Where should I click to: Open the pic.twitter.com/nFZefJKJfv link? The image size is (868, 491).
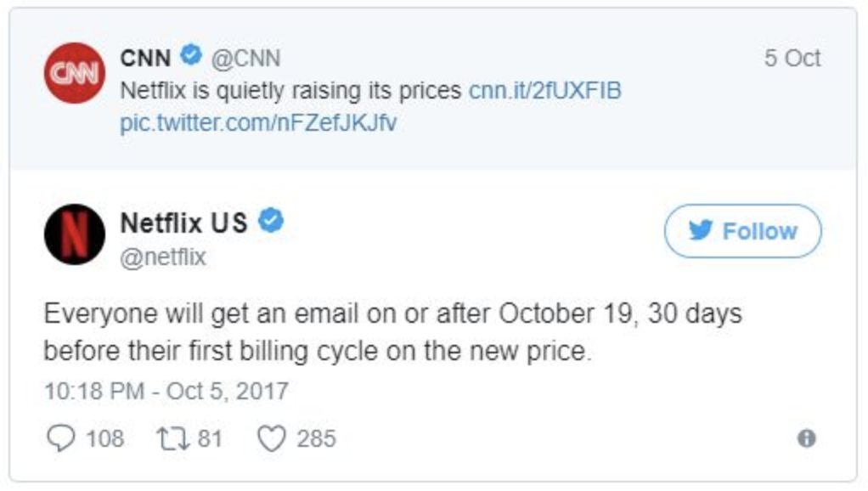tap(258, 122)
